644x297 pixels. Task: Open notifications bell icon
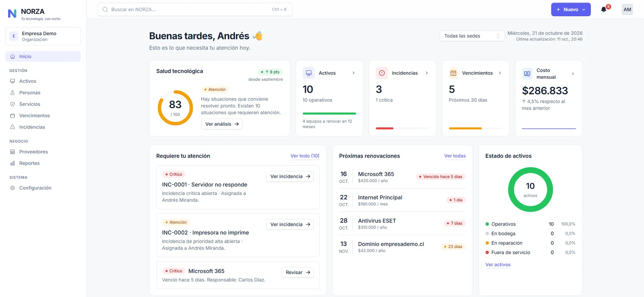click(x=603, y=10)
